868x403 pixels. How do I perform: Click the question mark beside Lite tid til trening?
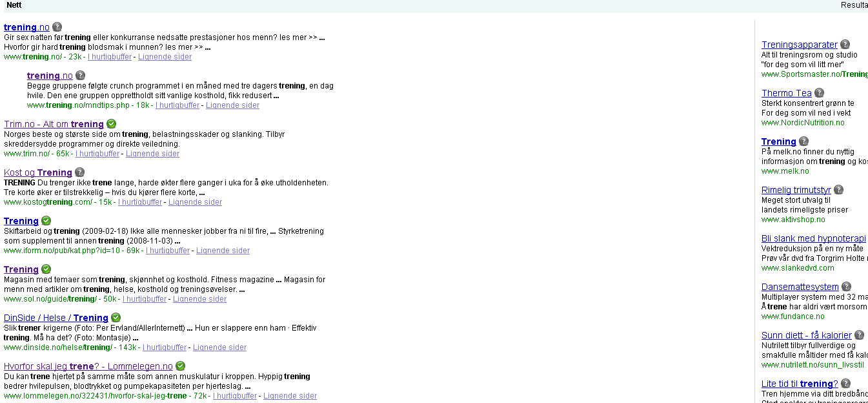(844, 382)
